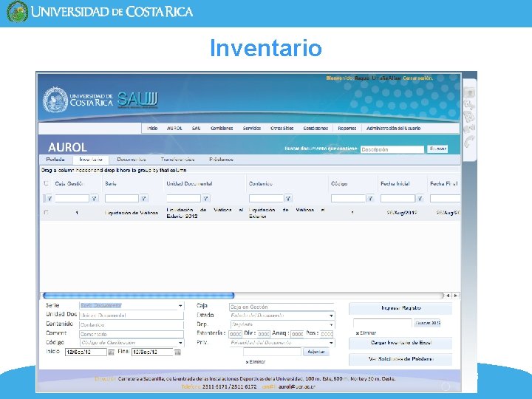Open the Reportes menu

pos(347,129)
